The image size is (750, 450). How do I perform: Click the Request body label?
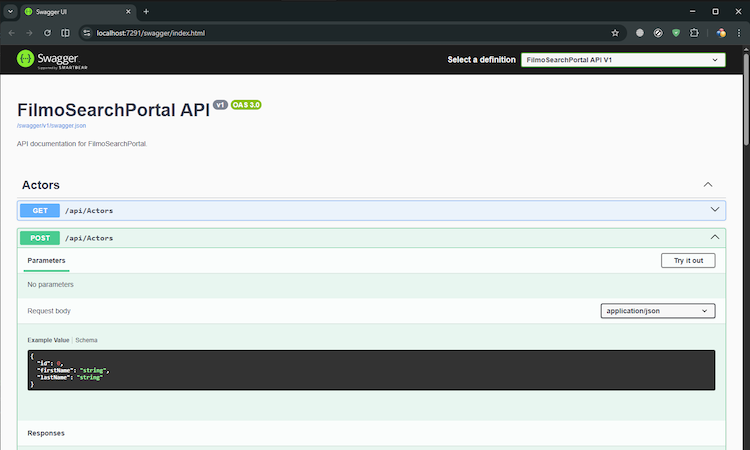(49, 311)
